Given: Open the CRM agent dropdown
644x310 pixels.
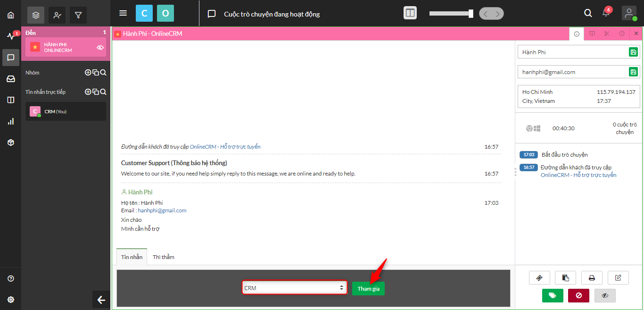Looking at the screenshot, I should coord(295,288).
